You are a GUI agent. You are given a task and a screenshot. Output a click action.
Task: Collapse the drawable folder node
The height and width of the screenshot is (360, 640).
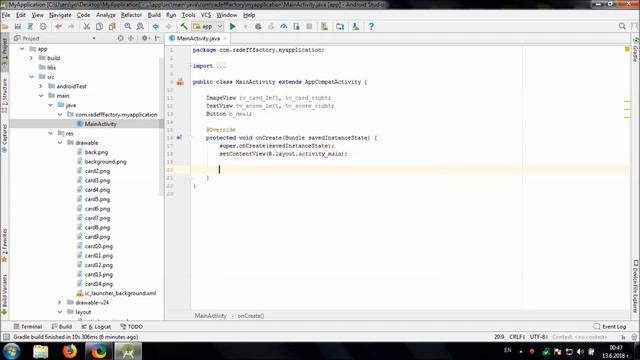click(x=60, y=142)
